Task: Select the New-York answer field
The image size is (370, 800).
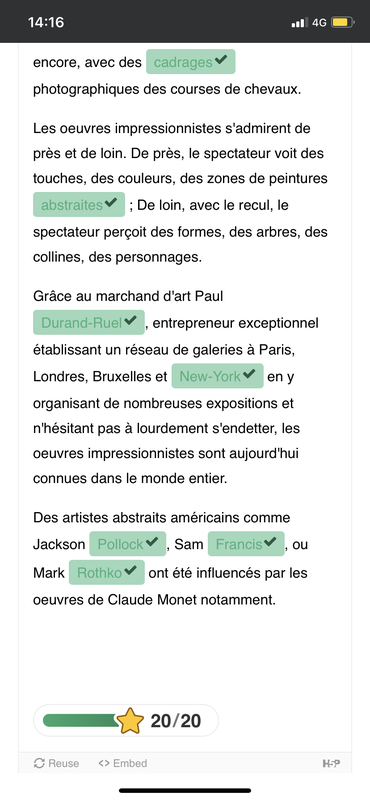Action: point(217,376)
